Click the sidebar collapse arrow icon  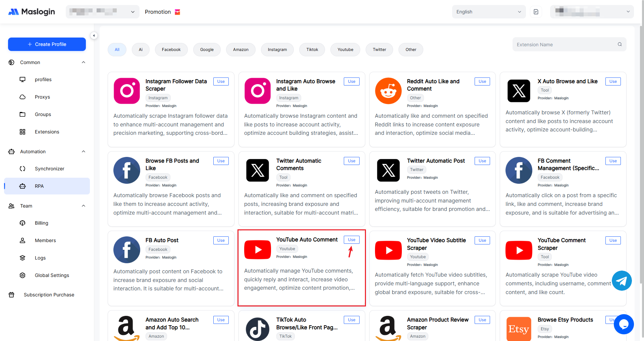94,36
